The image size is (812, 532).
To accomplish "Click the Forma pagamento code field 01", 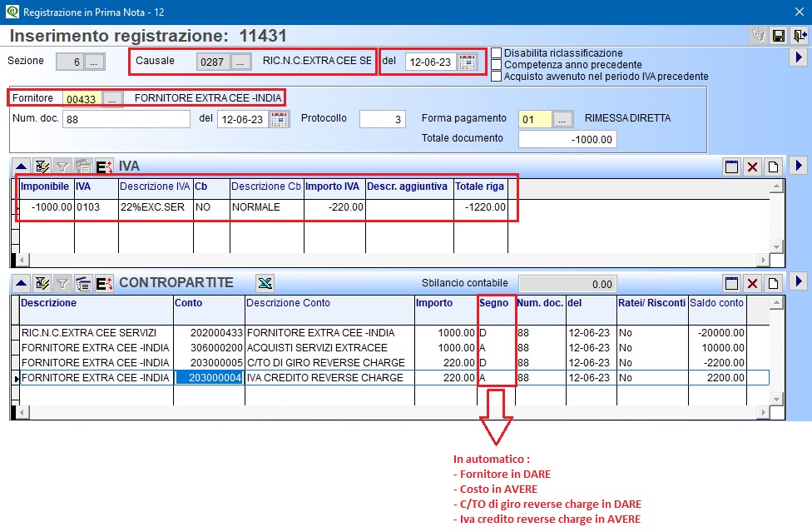I will [536, 119].
